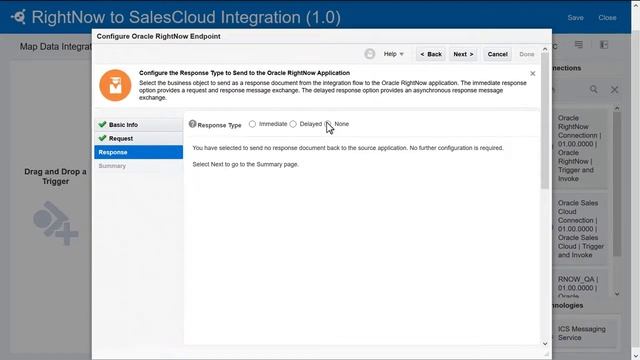The width and height of the screenshot is (640, 360).
Task: Select the Delayed response type
Action: (293, 124)
